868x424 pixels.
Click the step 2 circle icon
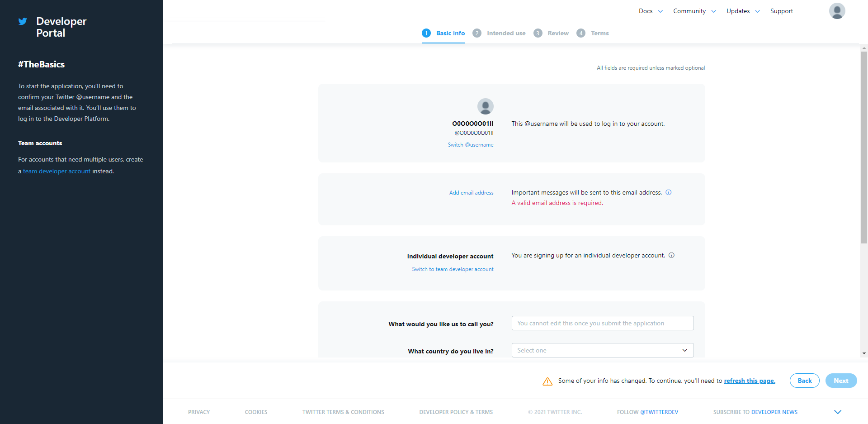pos(477,33)
